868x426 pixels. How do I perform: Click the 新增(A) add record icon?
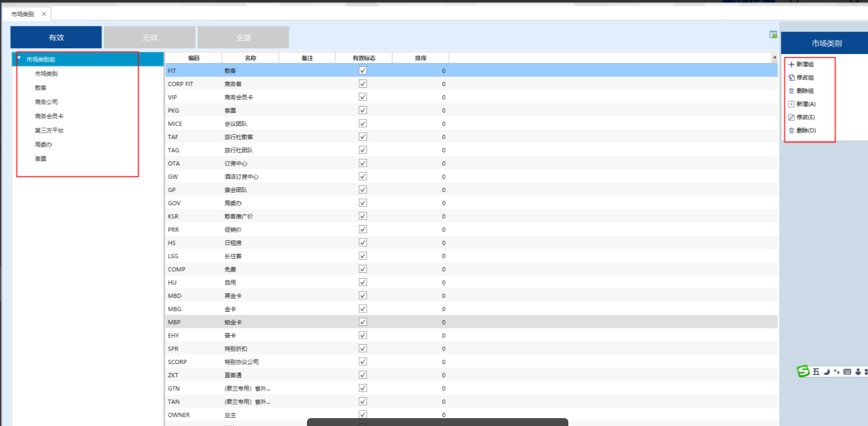[x=791, y=104]
